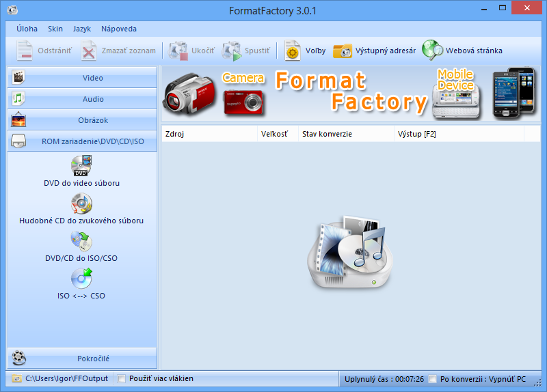The image size is (547, 392).
Task: Open the Úloha menu
Action: 27,29
